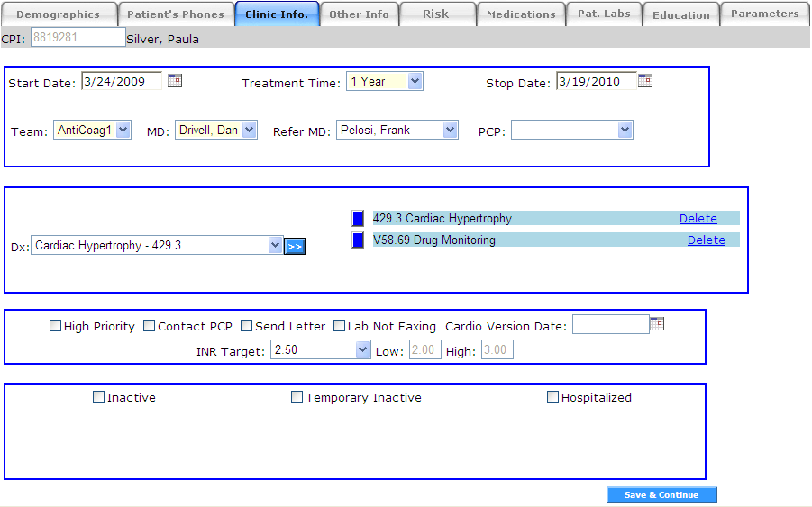
Task: Delete the 429.3 Cardiac Hypertrophy diagnosis
Action: click(x=698, y=218)
